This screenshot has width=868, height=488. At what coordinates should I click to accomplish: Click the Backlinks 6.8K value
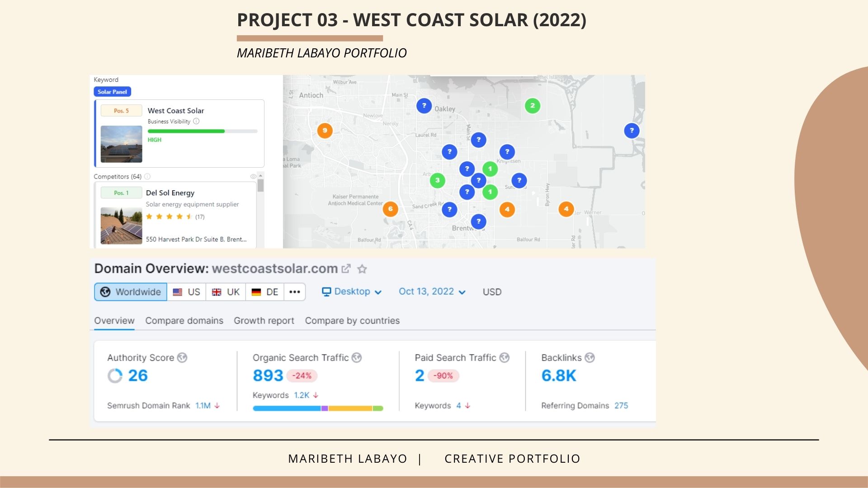559,375
